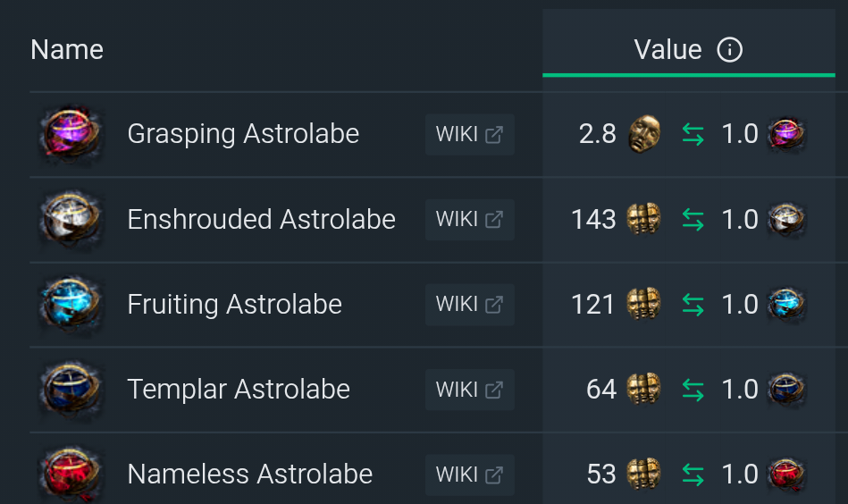Open the WIKI link for Fruiting Astrolabe
The image size is (848, 504).
469,305
